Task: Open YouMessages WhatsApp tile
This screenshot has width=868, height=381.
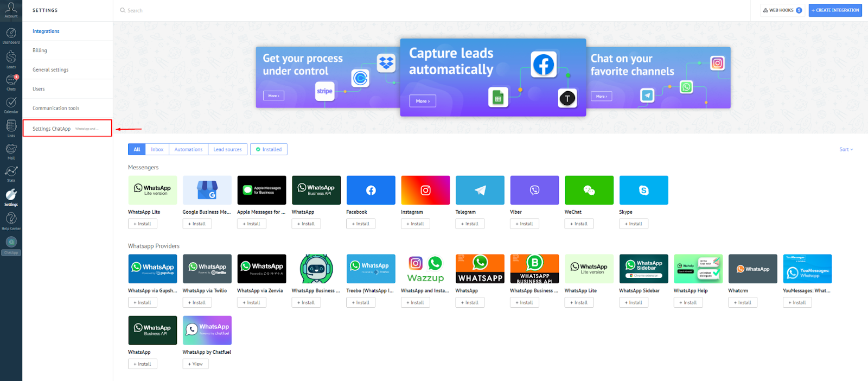Action: pos(807,269)
